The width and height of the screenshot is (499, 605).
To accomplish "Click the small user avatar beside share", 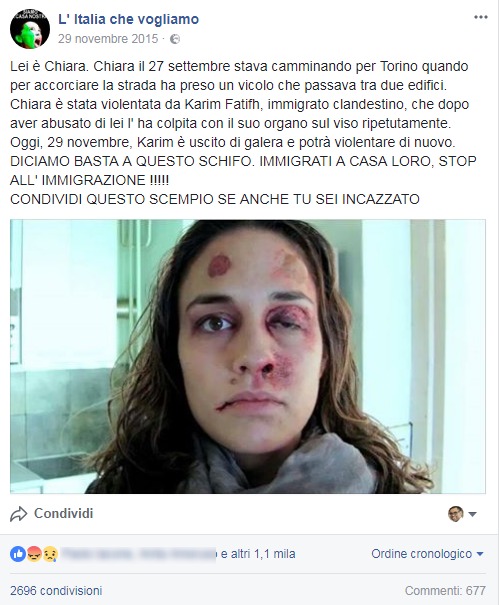I will [456, 514].
